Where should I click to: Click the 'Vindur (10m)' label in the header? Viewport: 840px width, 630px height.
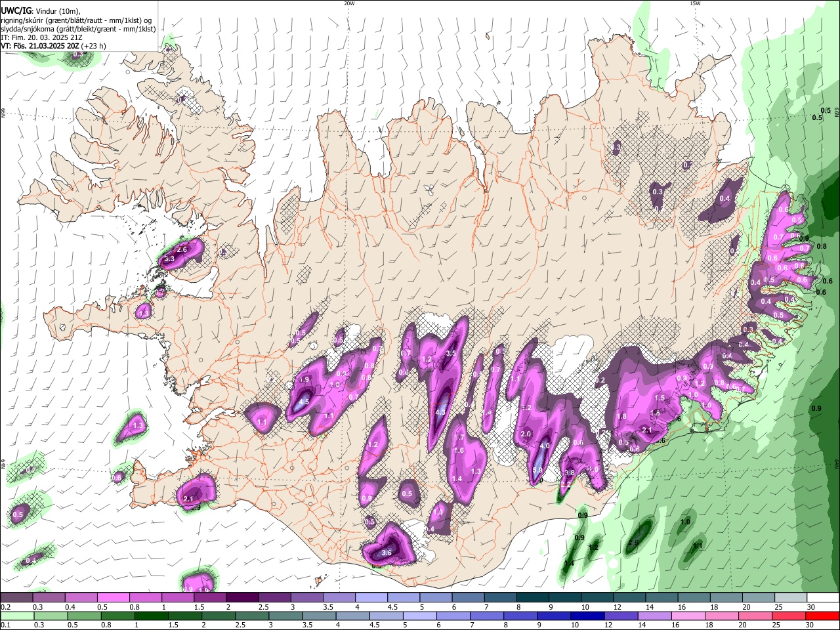click(58, 11)
